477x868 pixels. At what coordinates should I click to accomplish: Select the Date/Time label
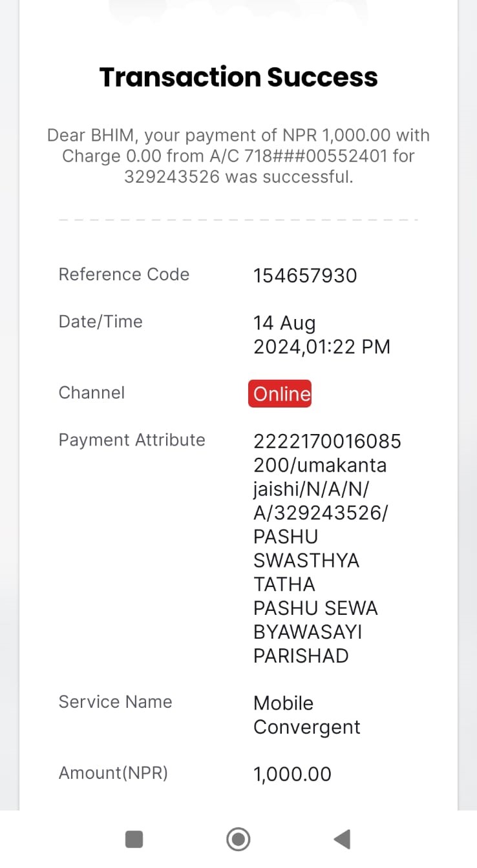(101, 322)
